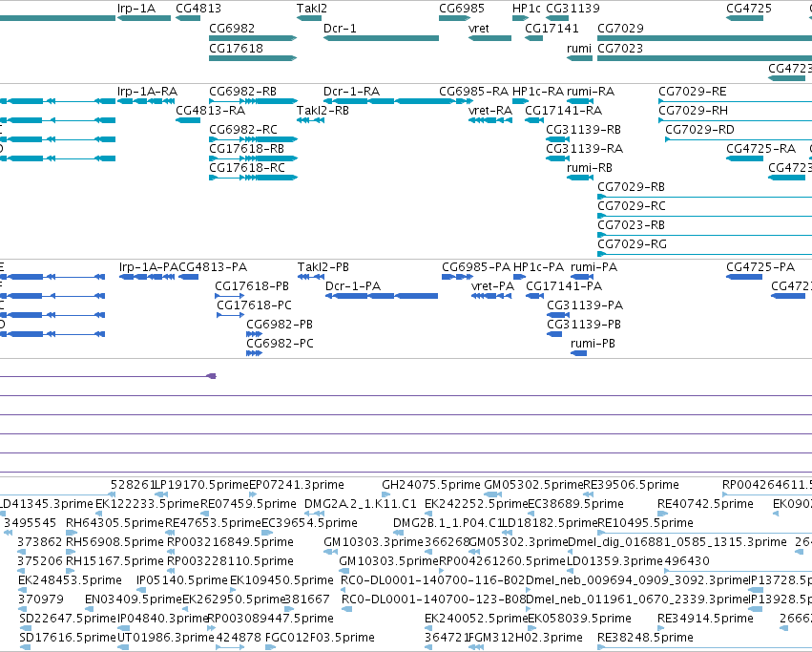Select transcript label CG6982-RB

[243, 92]
